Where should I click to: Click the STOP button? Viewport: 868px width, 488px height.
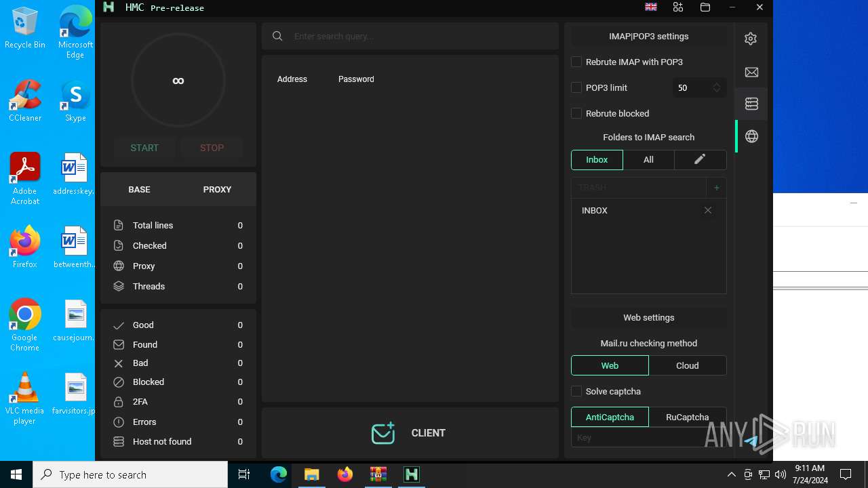click(212, 148)
